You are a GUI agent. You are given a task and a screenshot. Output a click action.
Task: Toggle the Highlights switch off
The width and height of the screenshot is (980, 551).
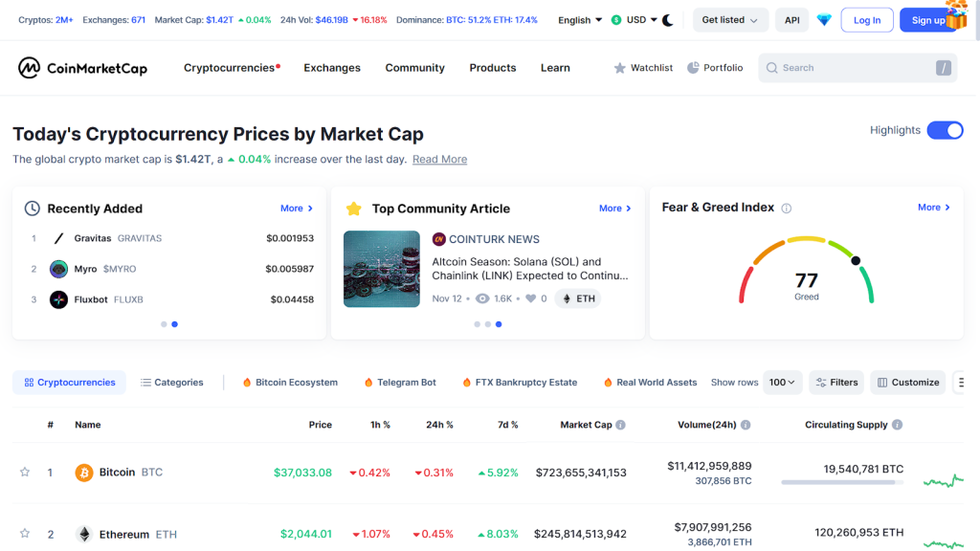(945, 130)
